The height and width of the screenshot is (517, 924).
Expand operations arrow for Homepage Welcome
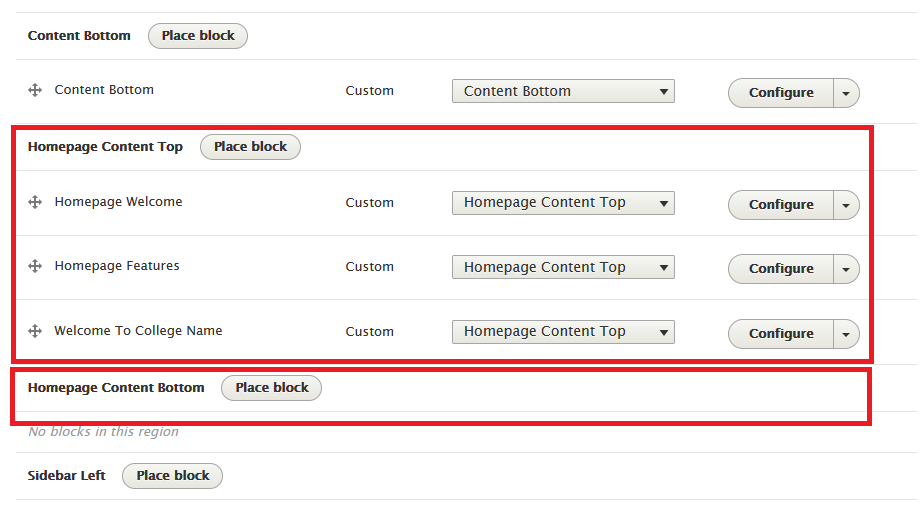point(846,204)
